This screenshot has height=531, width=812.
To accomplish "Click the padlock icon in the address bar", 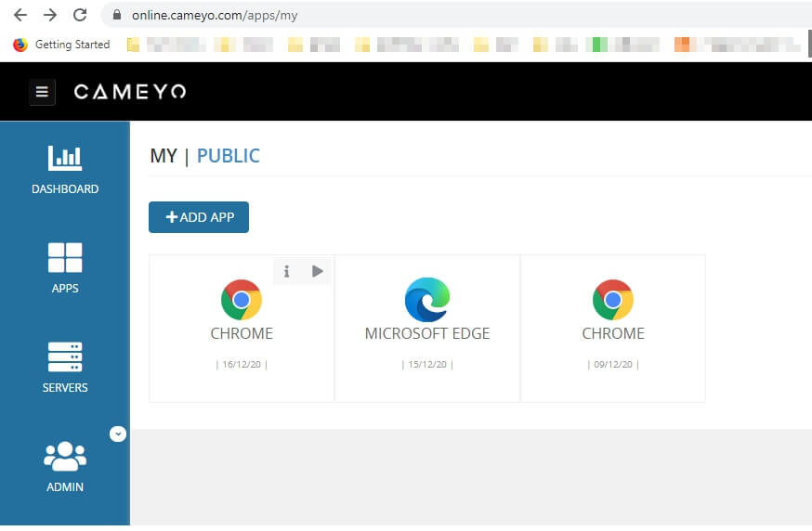I will pos(117,15).
